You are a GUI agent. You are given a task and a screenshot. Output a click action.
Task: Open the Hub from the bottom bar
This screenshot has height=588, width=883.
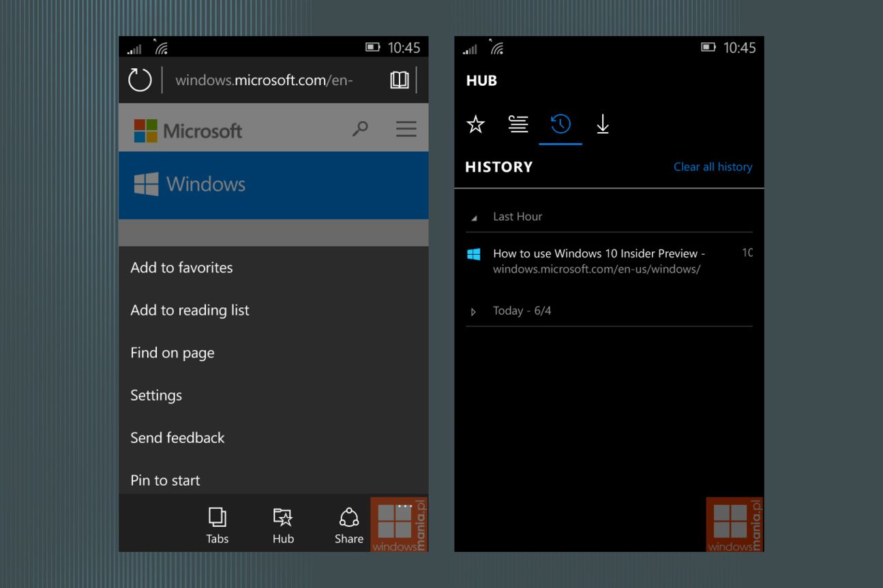click(x=282, y=523)
